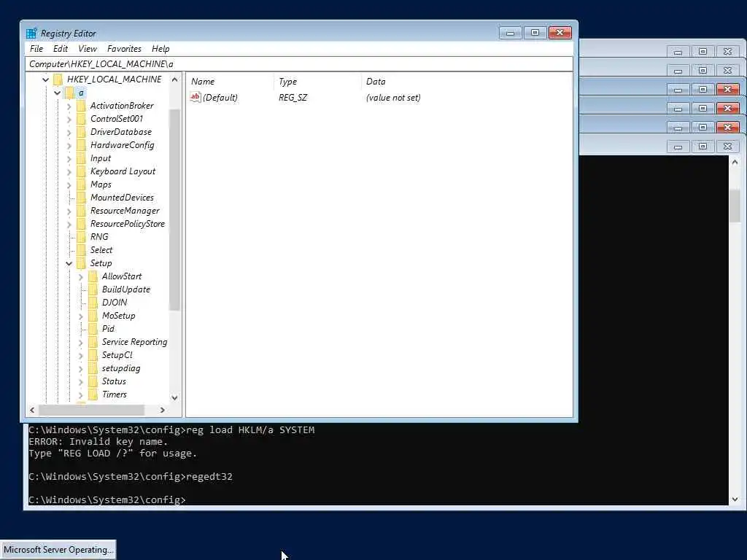Viewport: 747px width, 560px height.
Task: Click the MountedDevices folder icon
Action: [x=82, y=197]
